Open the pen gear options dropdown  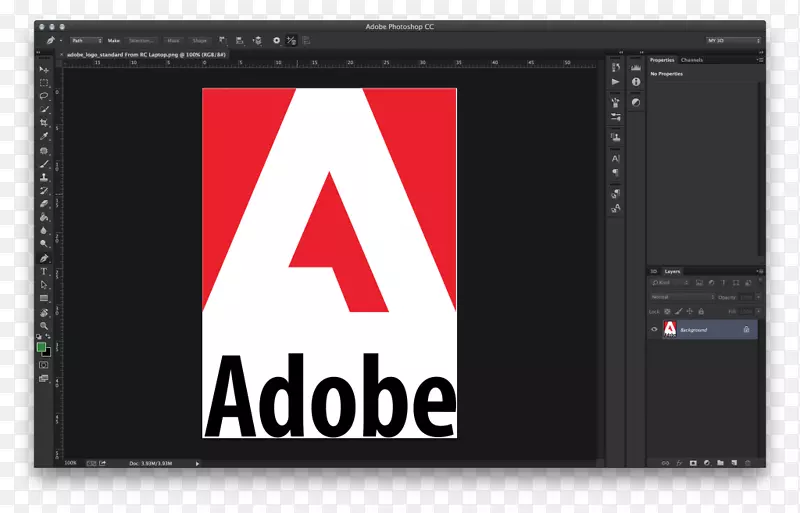pos(277,40)
